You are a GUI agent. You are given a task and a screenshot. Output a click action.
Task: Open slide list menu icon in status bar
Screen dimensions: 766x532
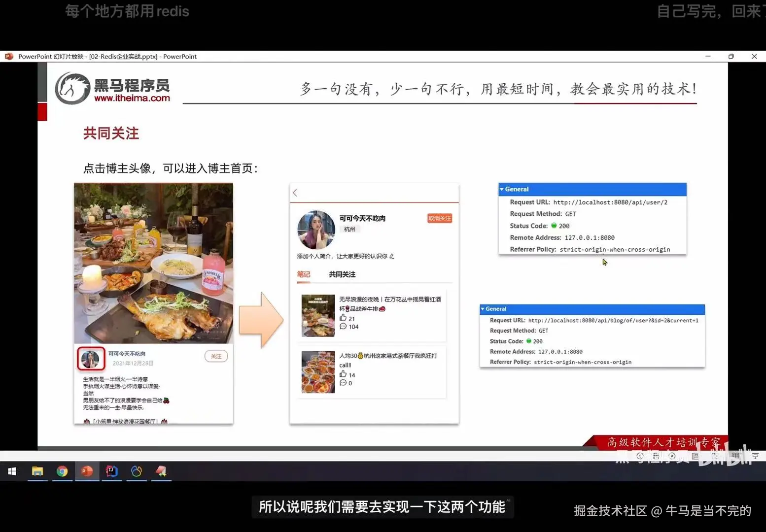point(656,456)
